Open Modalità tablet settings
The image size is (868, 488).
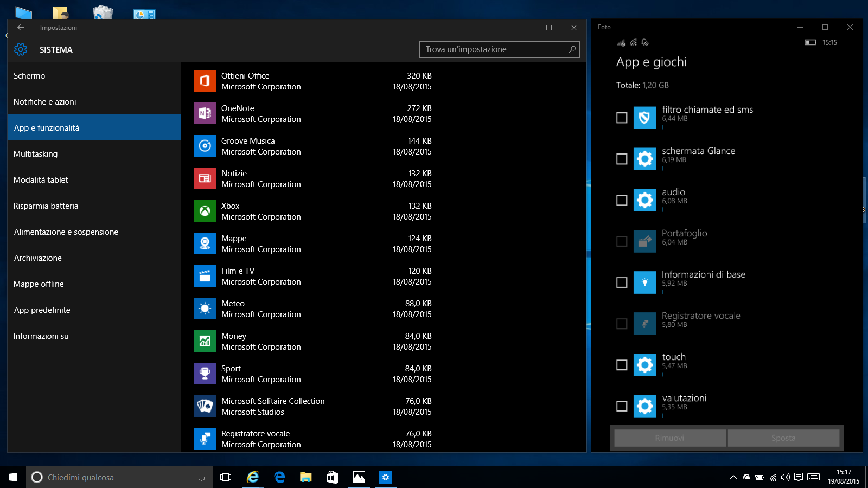tap(94, 180)
